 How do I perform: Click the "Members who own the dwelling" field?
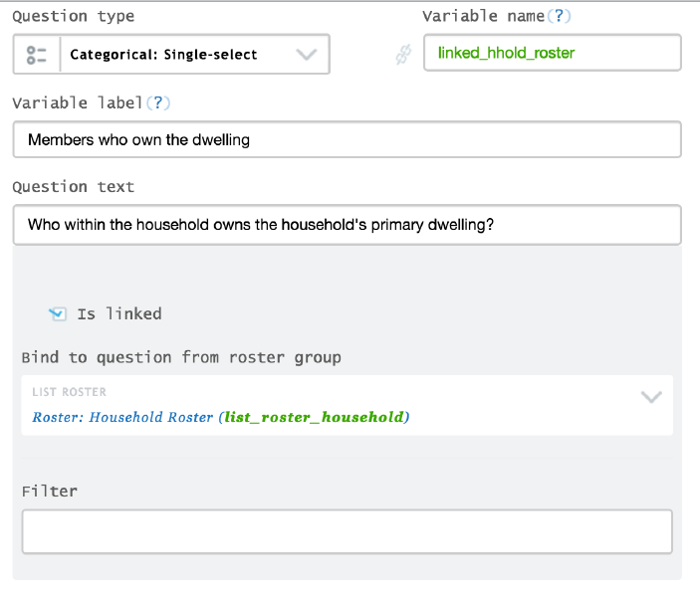click(x=347, y=139)
